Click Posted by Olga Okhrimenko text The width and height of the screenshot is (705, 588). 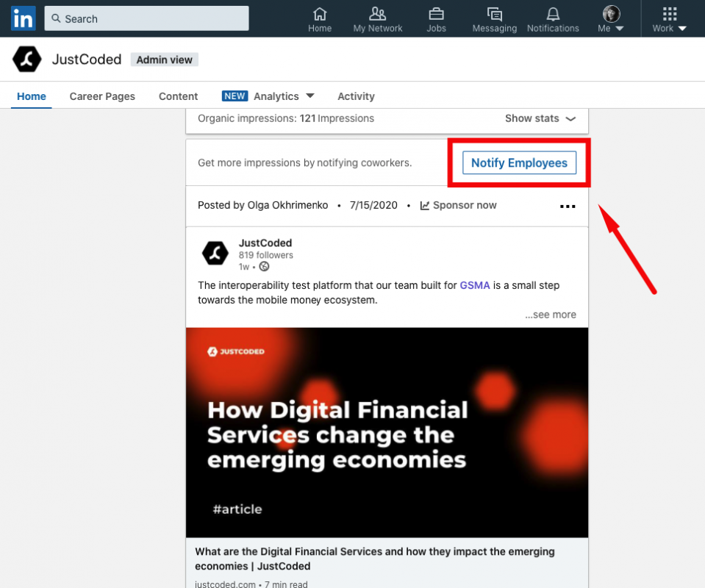pos(263,206)
